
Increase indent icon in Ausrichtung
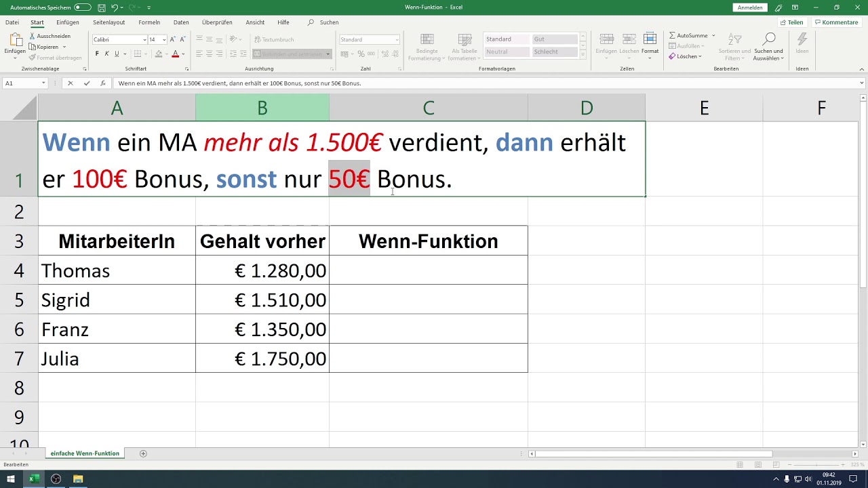click(x=243, y=54)
